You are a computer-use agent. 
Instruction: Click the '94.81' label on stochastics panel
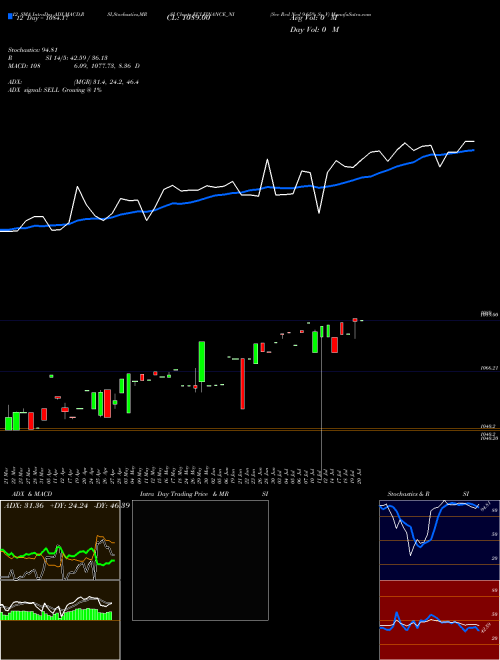[x=484, y=504]
